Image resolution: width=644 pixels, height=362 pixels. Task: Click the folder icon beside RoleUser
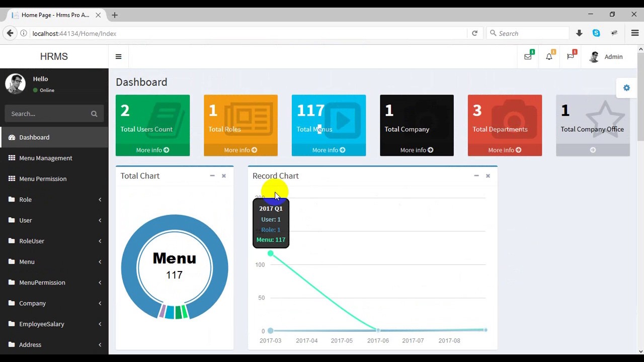pyautogui.click(x=12, y=241)
